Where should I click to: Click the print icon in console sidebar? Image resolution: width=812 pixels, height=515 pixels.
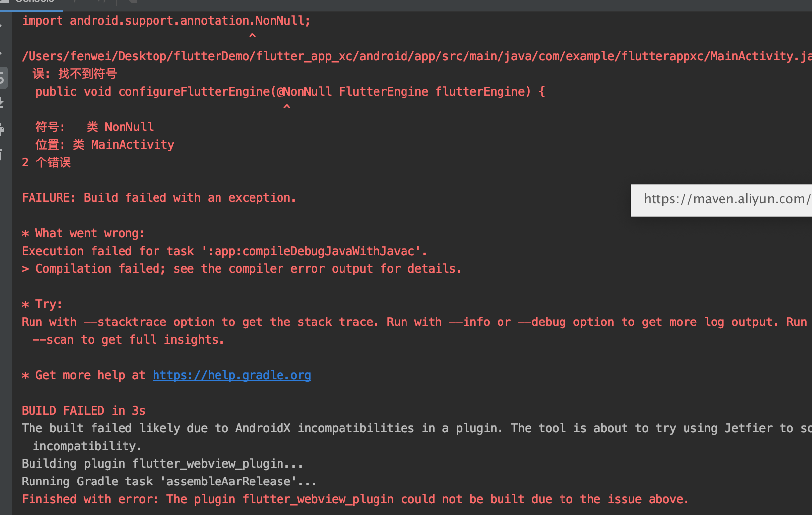pos(2,129)
